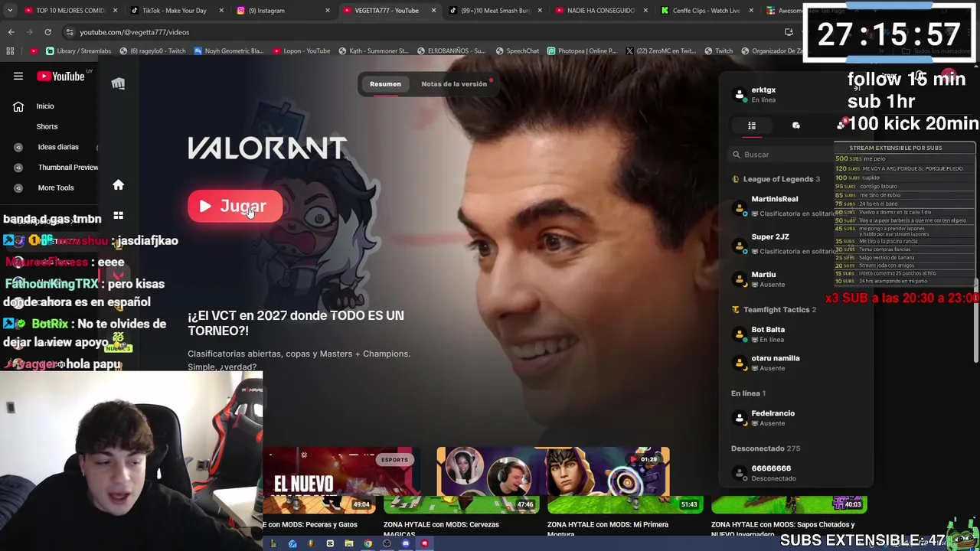Viewport: 980px width, 551px height.
Task: Click the red Jugar play button
Action: point(235,207)
